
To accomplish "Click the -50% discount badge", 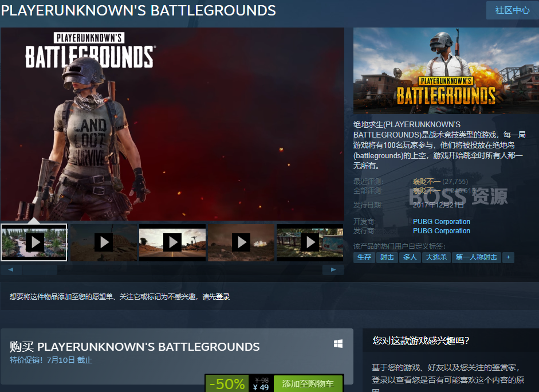I will pyautogui.click(x=227, y=384).
